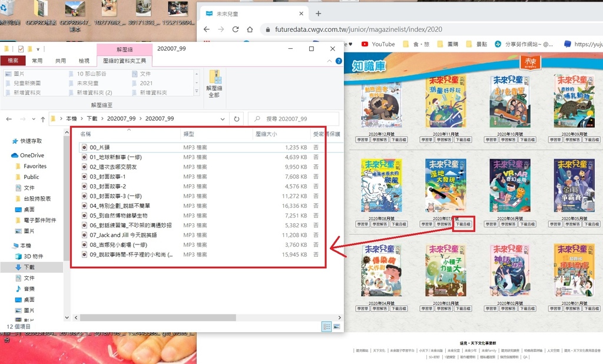Go back in the Chrome browser

tap(207, 29)
